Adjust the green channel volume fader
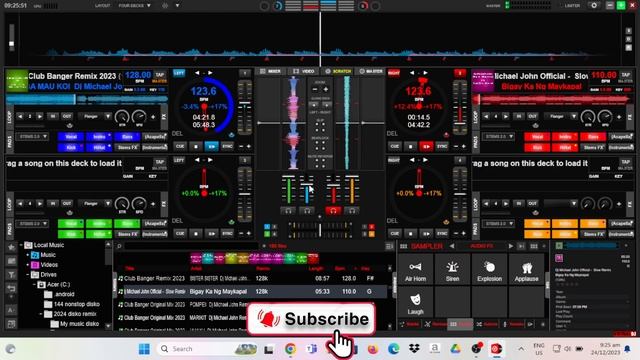640x360 pixels. (x=288, y=189)
